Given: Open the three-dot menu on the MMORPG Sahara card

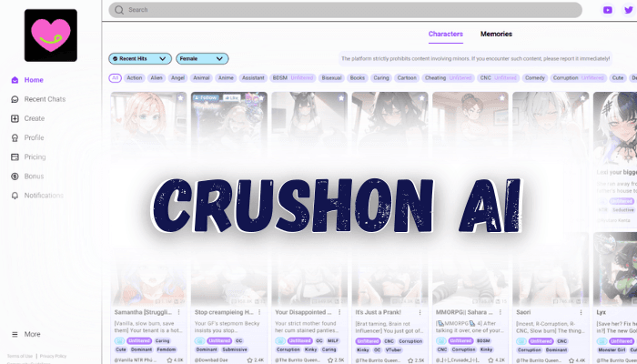Looking at the screenshot, I should coord(500,312).
